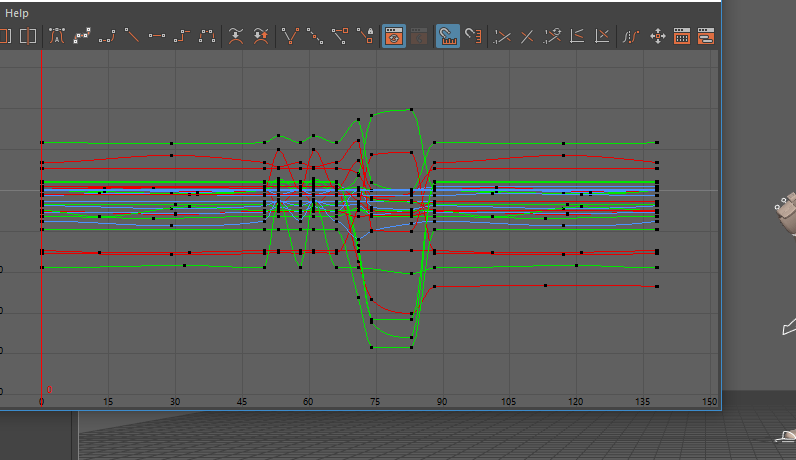Renormalize the displayed curves
The image size is (796, 460).
(552, 36)
